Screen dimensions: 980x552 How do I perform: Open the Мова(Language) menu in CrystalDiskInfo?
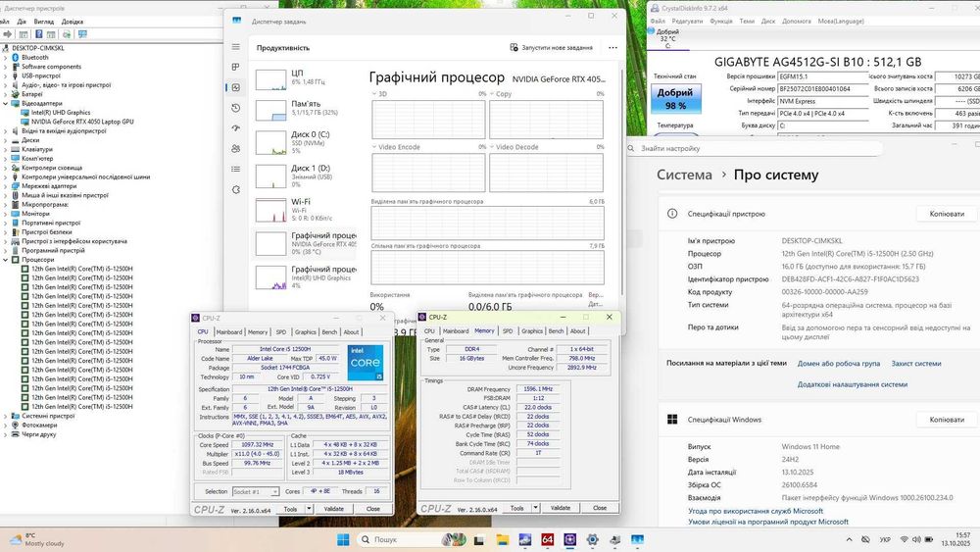coord(841,22)
